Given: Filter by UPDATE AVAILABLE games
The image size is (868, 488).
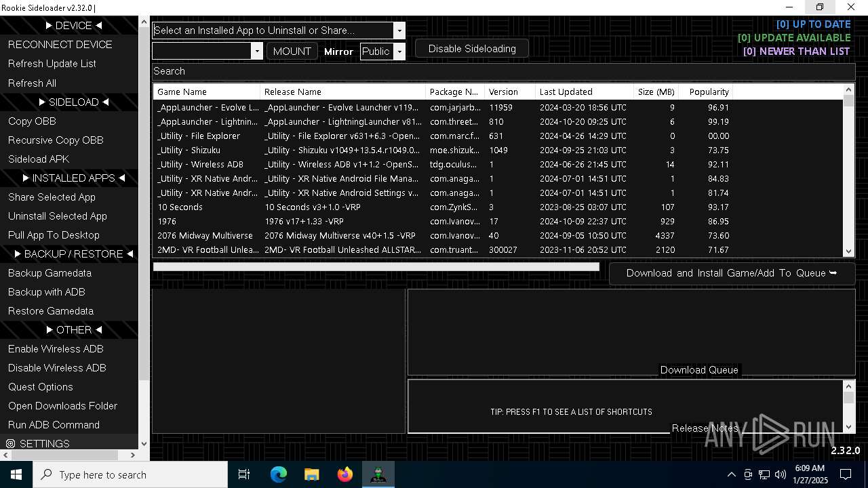Looking at the screenshot, I should (794, 37).
